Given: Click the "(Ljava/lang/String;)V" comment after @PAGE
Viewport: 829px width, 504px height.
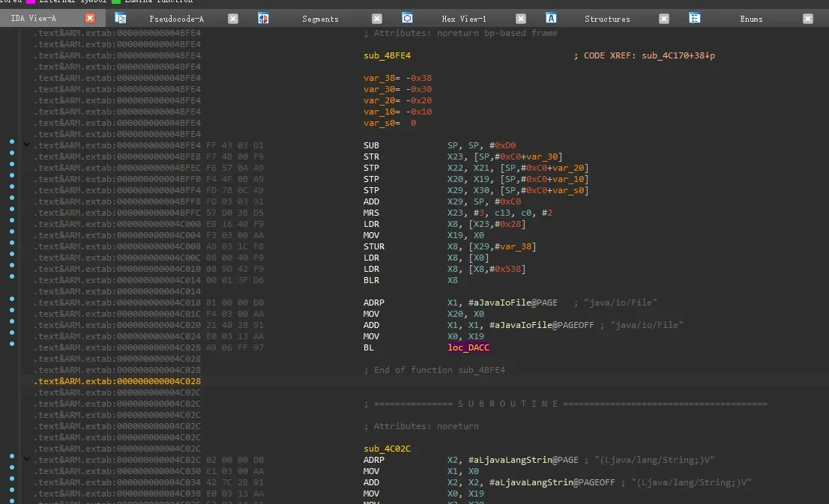Looking at the screenshot, I should [x=654, y=460].
